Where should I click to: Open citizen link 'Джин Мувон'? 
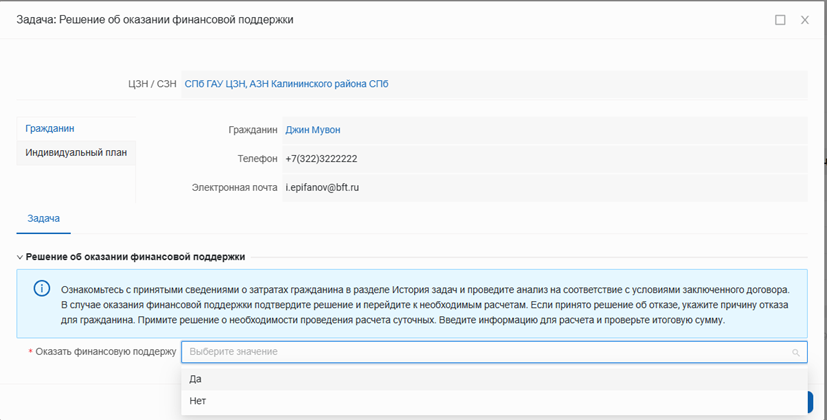(x=312, y=130)
